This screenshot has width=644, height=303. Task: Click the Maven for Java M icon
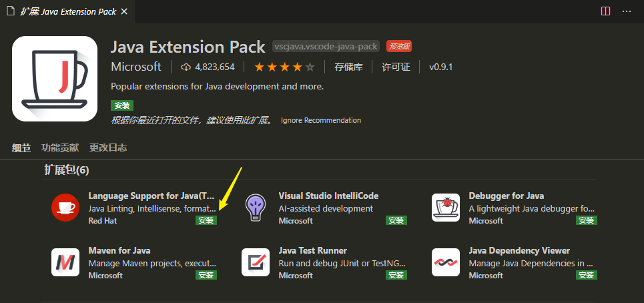click(x=65, y=262)
